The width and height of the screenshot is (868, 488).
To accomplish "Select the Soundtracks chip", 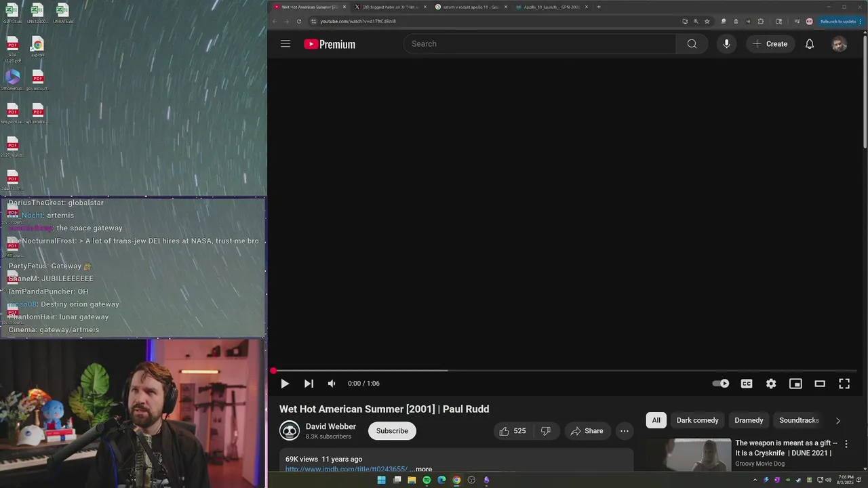I will 799,420.
